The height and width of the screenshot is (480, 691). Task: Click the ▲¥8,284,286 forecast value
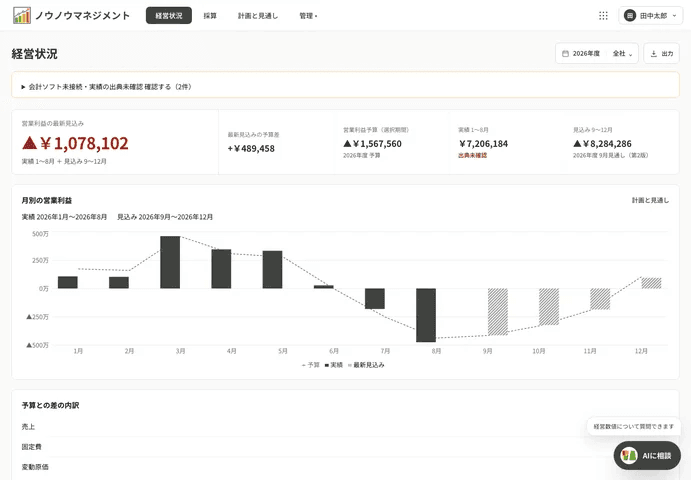tap(602, 144)
